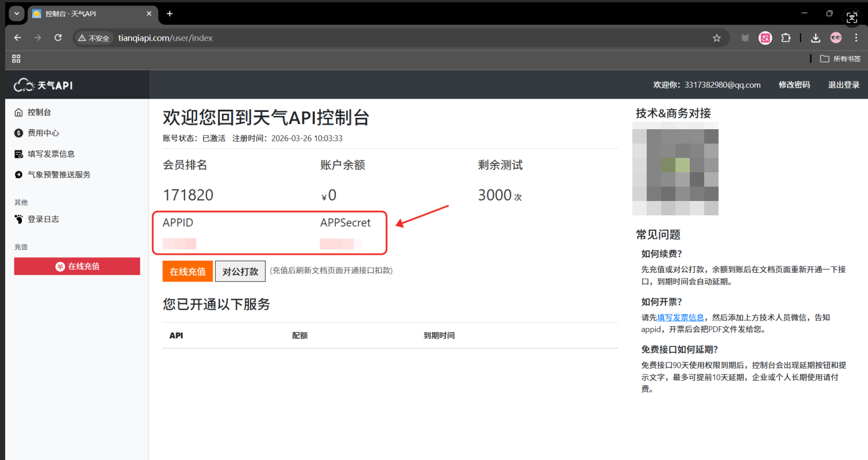Click the 账号状态: 已激活 text
The image size is (868, 460).
click(x=194, y=138)
